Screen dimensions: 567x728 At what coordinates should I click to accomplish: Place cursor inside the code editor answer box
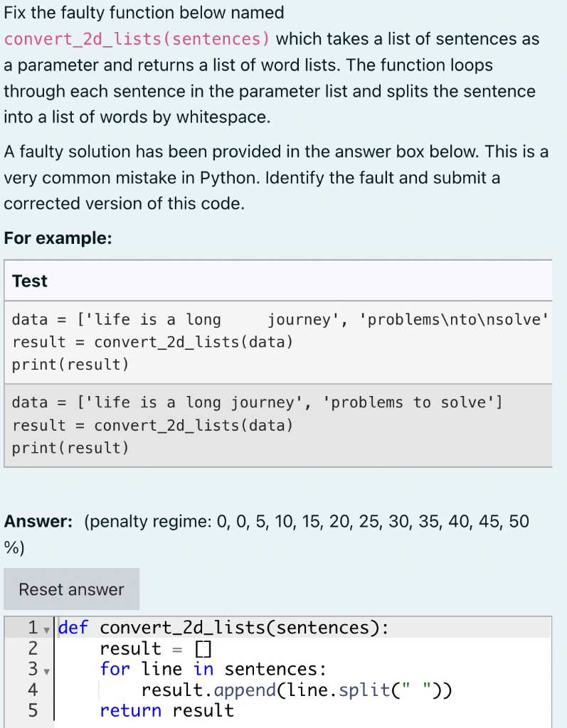tap(285, 668)
